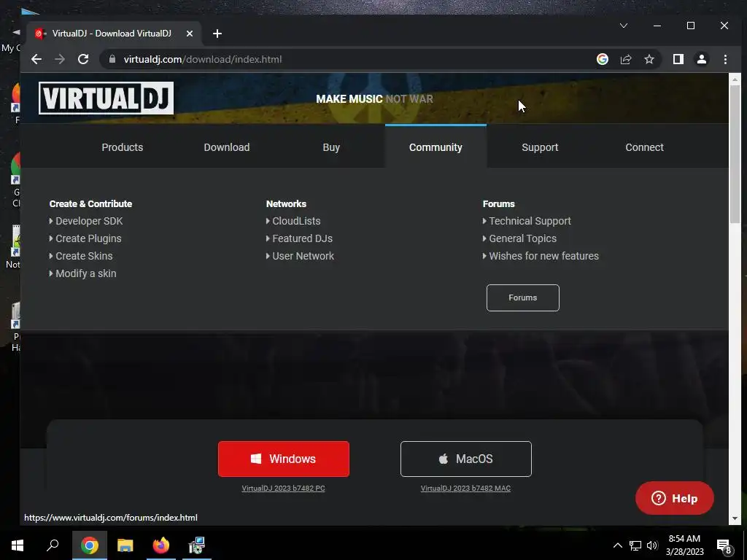The width and height of the screenshot is (747, 560).
Task: Click the browser forward arrow
Action: tap(60, 59)
